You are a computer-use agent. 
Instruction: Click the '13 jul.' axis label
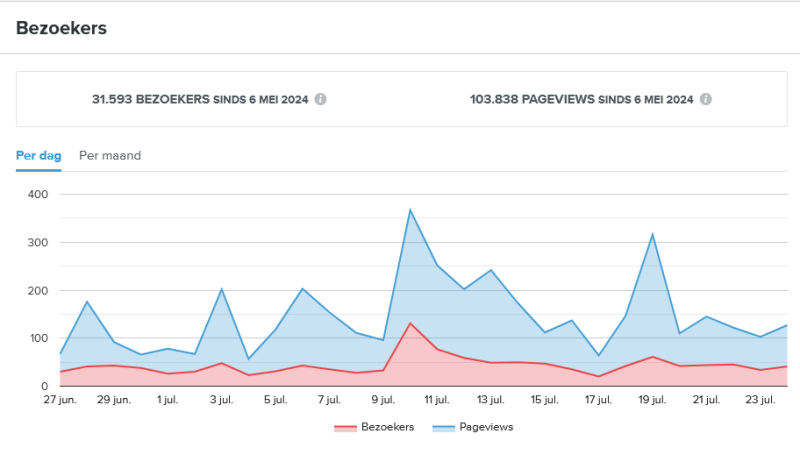pyautogui.click(x=491, y=400)
